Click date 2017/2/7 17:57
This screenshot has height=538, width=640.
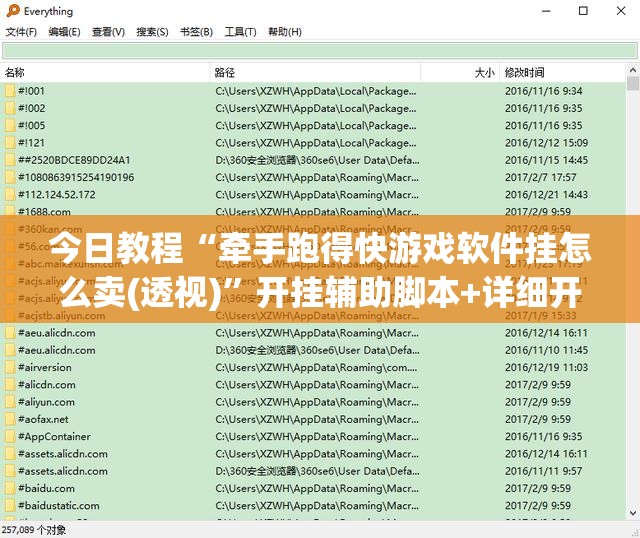[x=540, y=177]
